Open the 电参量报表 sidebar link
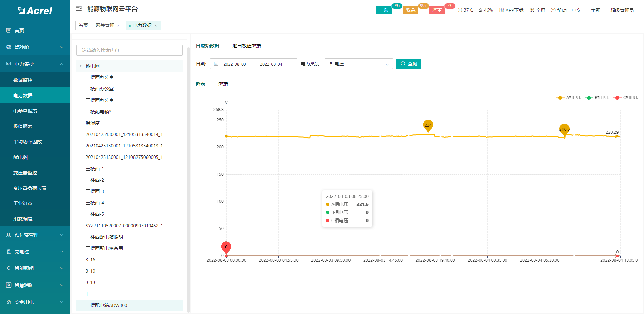The image size is (644, 314). pyautogui.click(x=25, y=111)
